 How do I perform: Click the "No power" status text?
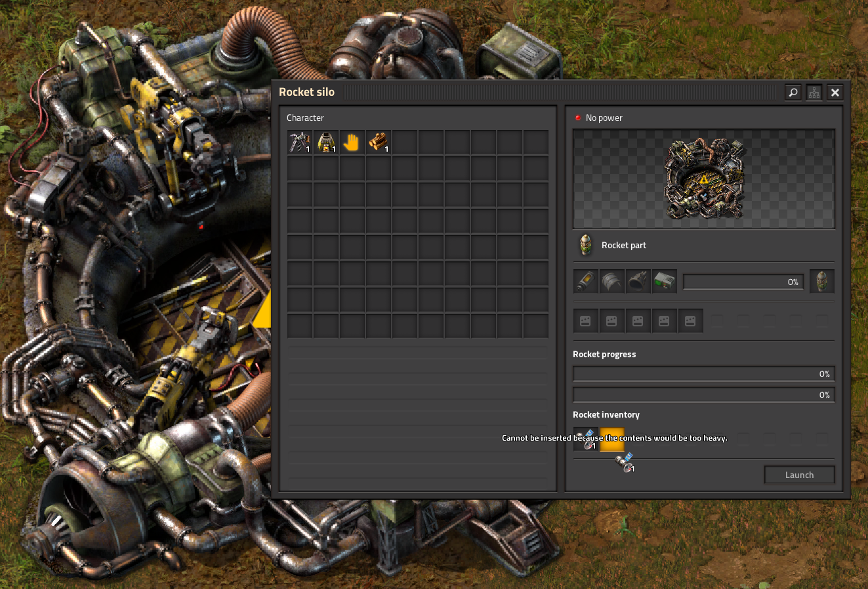tap(604, 118)
